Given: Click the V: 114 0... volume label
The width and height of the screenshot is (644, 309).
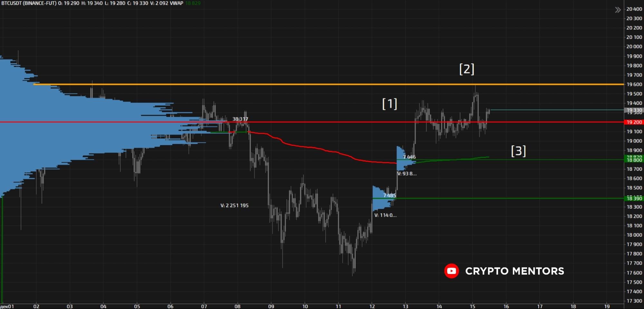Looking at the screenshot, I should coord(385,215).
